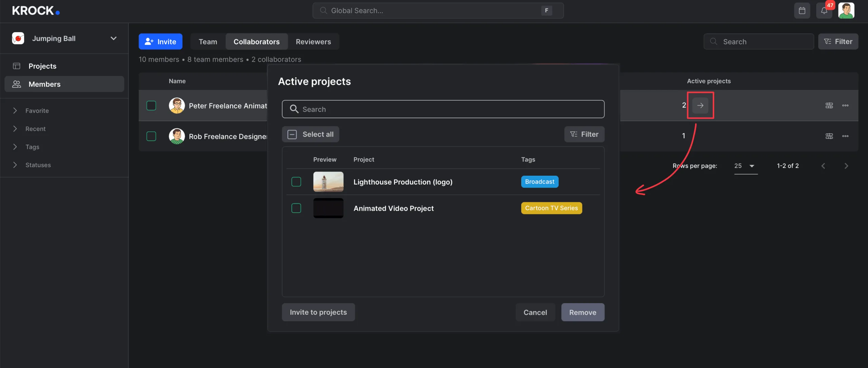Open the three-dot menu on Peter's row

click(845, 105)
